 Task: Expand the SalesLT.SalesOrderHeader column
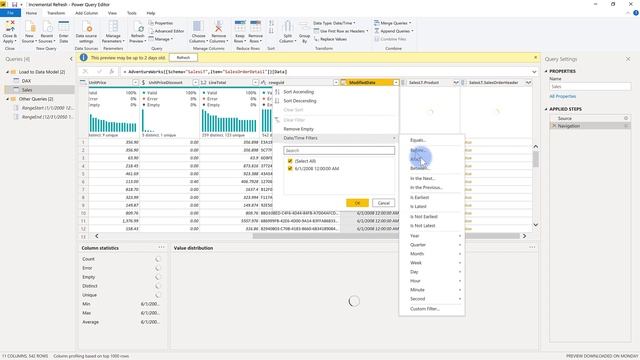(528, 83)
